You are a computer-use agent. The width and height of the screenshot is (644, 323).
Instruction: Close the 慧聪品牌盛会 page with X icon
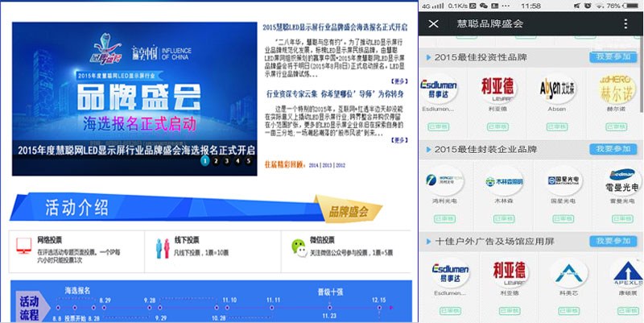pyautogui.click(x=433, y=24)
